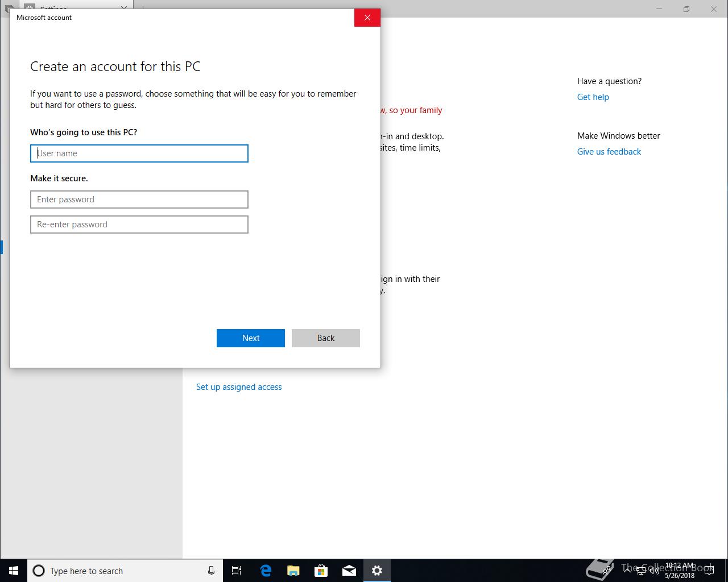The height and width of the screenshot is (582, 728).
Task: Click the taskbar clock showing 5/26/2018
Action: coord(680,571)
